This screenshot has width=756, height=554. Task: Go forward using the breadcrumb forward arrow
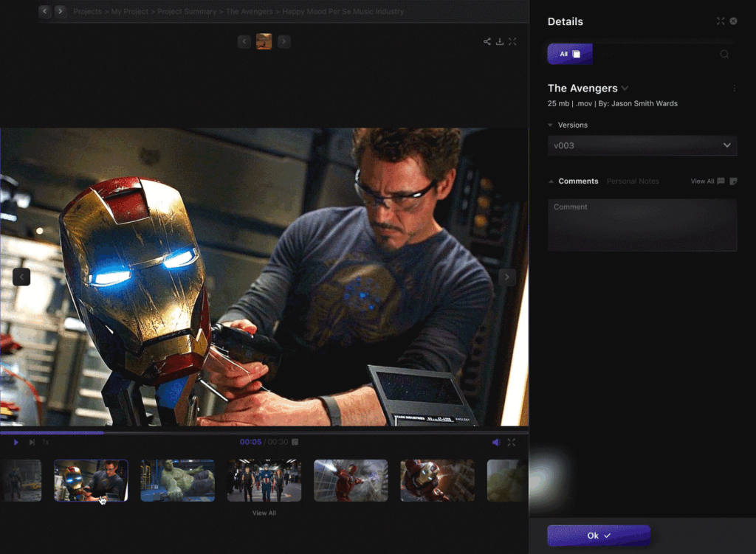click(x=61, y=11)
